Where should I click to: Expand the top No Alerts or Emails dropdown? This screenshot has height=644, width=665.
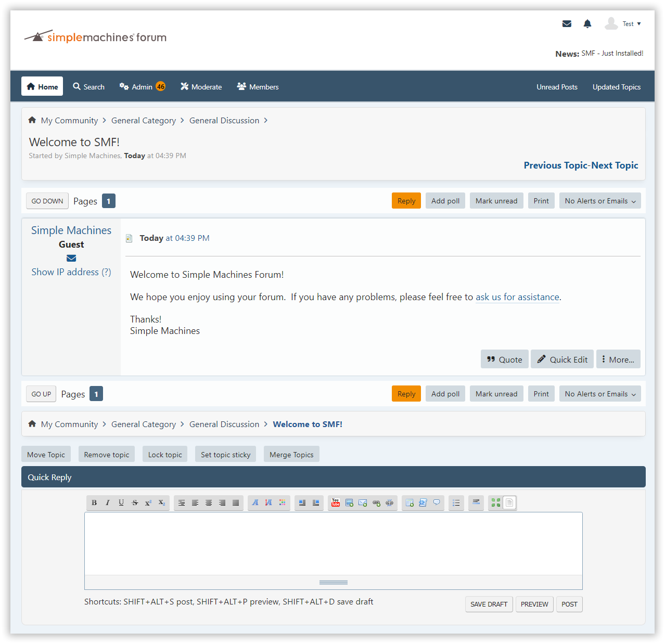tap(599, 201)
